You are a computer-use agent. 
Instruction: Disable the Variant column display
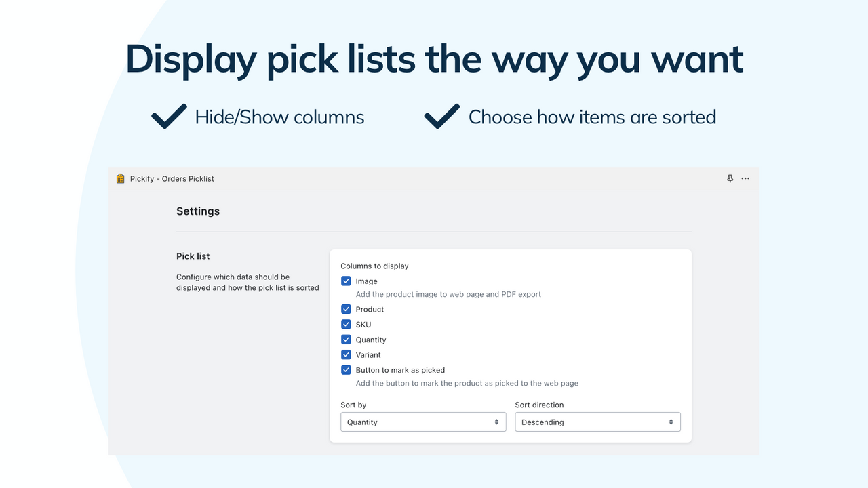tap(346, 354)
